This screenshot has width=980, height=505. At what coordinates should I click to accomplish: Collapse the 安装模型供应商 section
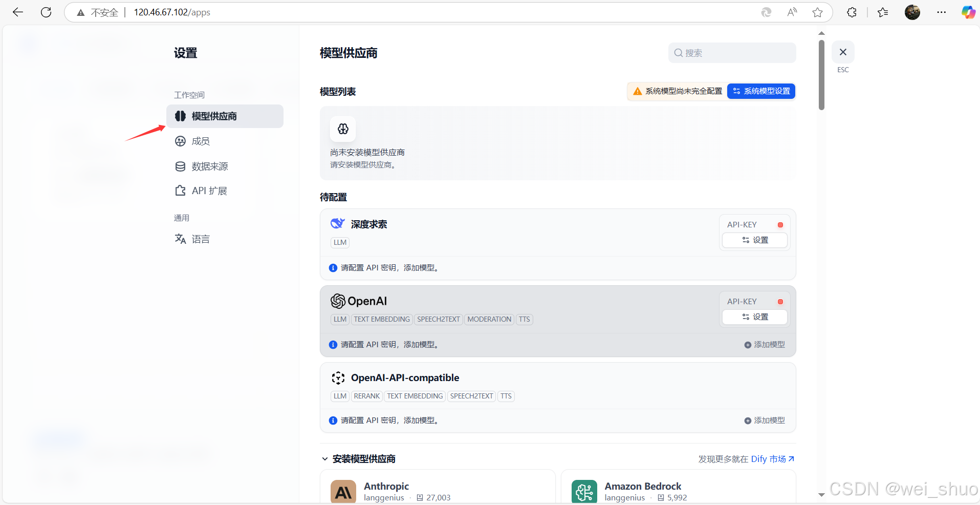[x=325, y=458]
